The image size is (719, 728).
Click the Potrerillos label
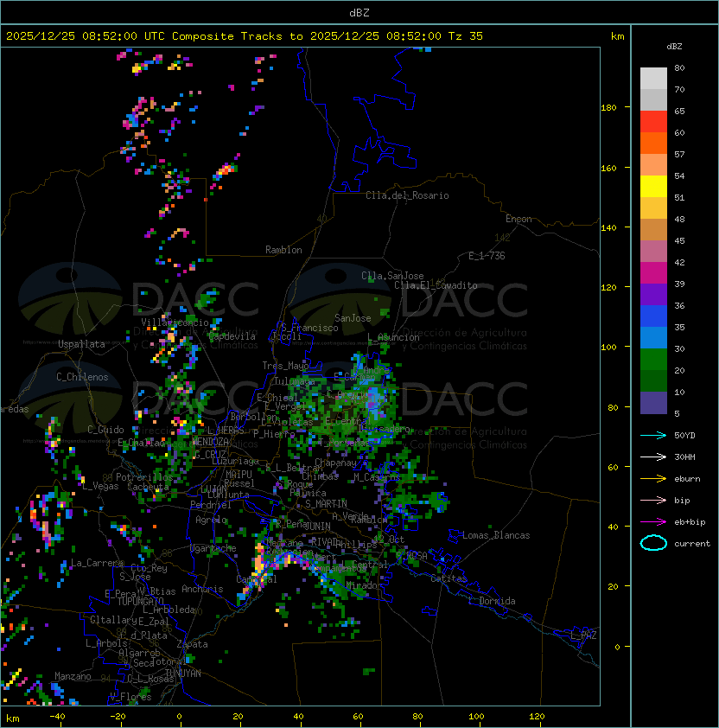144,477
